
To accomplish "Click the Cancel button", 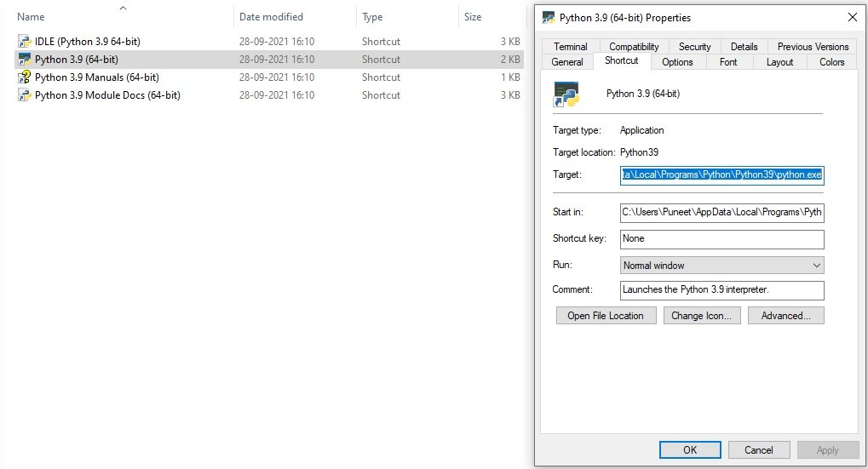I will coord(758,450).
